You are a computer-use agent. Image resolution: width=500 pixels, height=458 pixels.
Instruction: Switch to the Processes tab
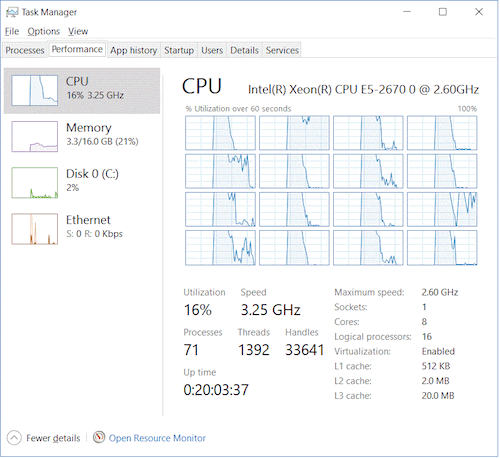point(25,50)
